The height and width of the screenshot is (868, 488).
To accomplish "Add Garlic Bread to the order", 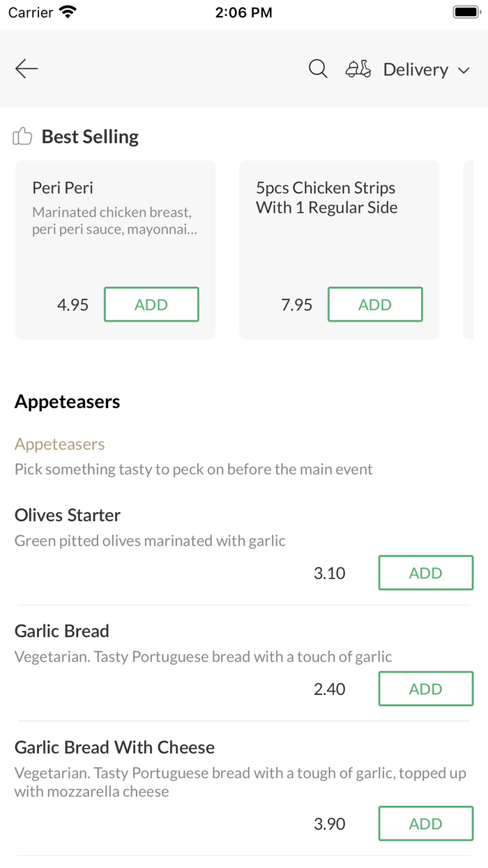I will point(425,689).
